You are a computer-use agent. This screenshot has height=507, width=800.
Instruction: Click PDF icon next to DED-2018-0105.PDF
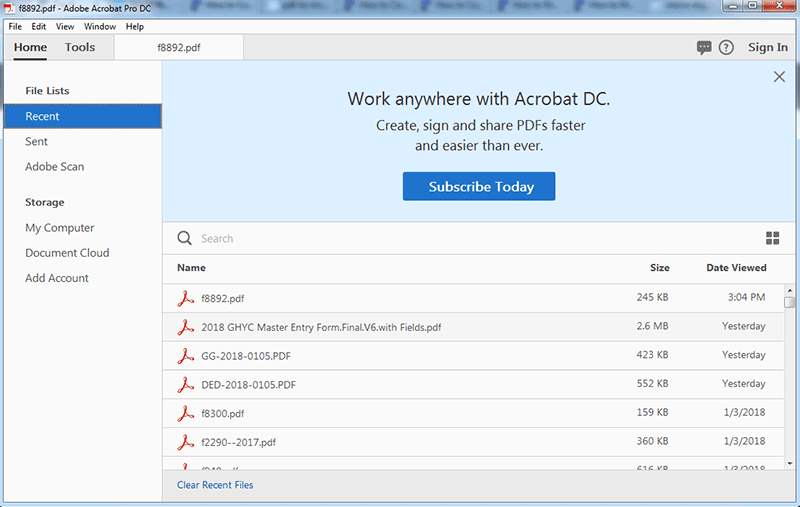(186, 385)
